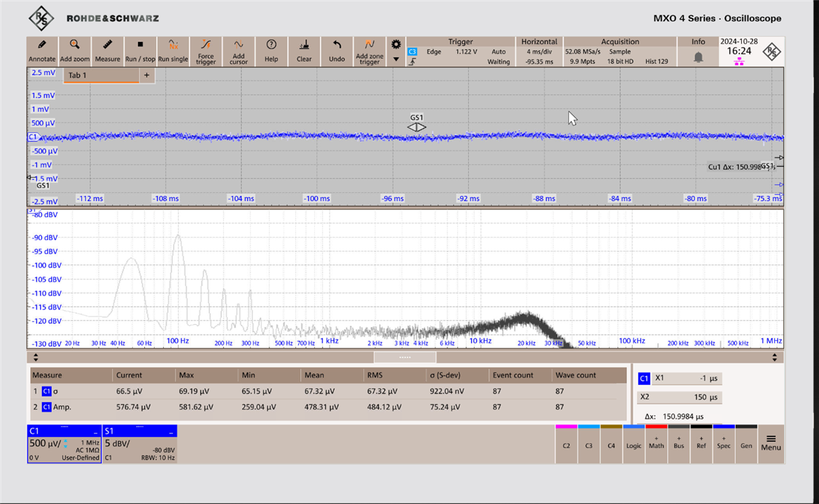
Task: Click the date and time display
Action: (738, 47)
